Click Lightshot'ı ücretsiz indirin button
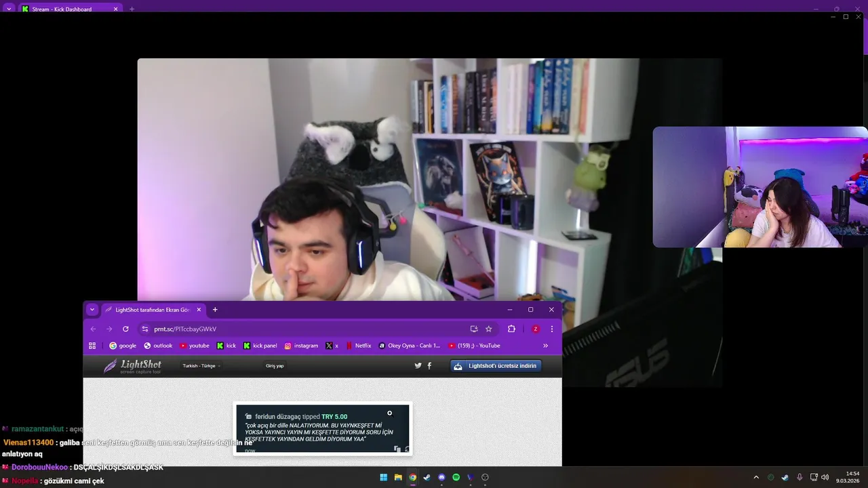This screenshot has width=868, height=488. tap(496, 366)
